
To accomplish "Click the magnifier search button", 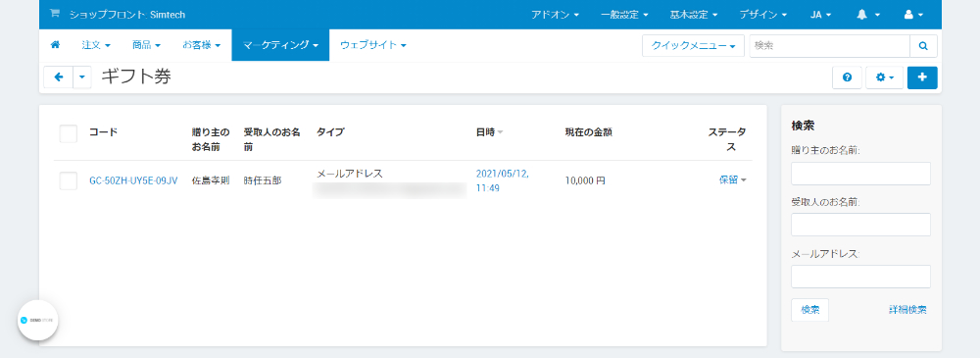I will [923, 46].
